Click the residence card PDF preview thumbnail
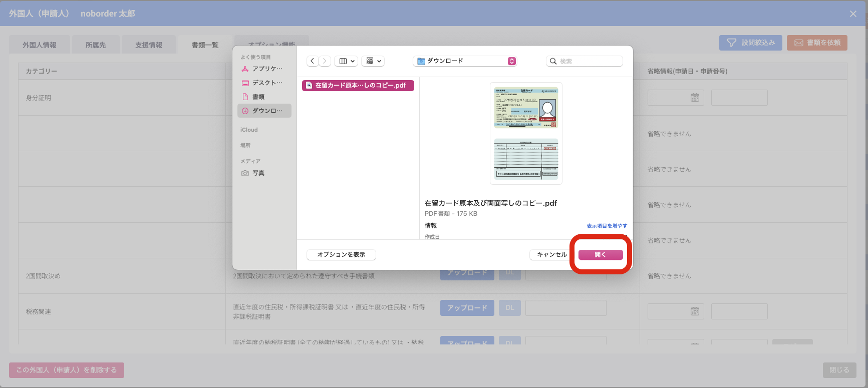Screen dimensions: 868x388 (526, 134)
